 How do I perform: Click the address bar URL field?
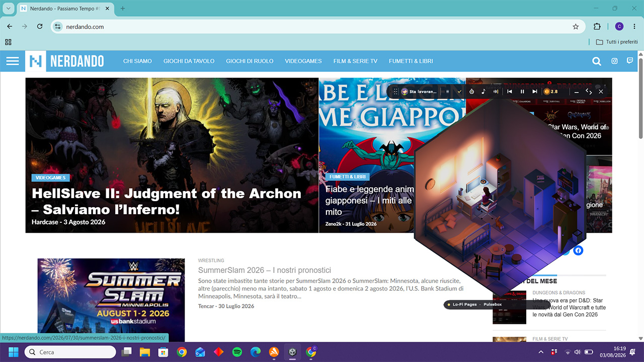coord(318,27)
